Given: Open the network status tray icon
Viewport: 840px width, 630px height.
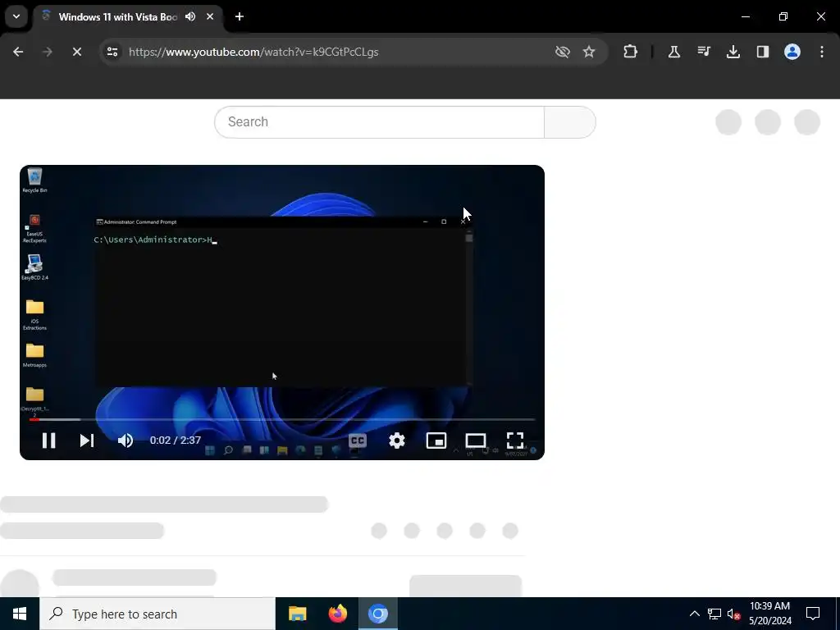Looking at the screenshot, I should [x=714, y=614].
